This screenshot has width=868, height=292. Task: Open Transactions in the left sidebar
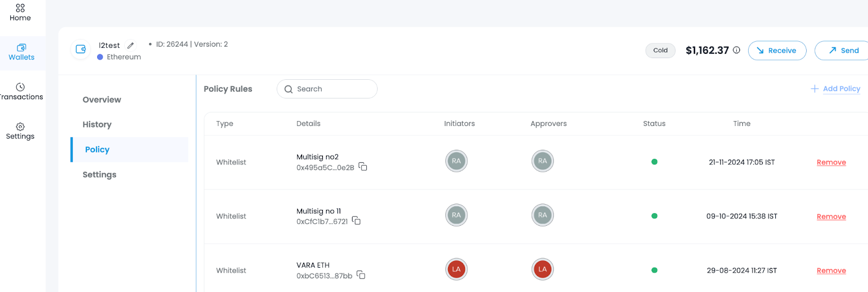click(21, 91)
